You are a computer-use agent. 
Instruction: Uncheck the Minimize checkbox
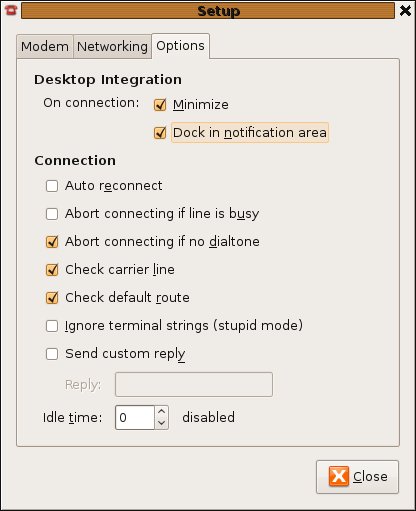160,105
